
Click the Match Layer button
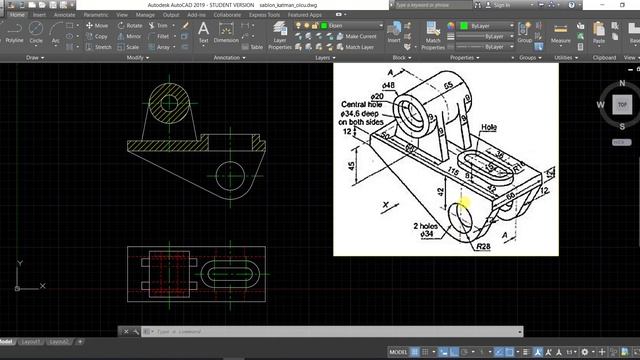[355, 47]
